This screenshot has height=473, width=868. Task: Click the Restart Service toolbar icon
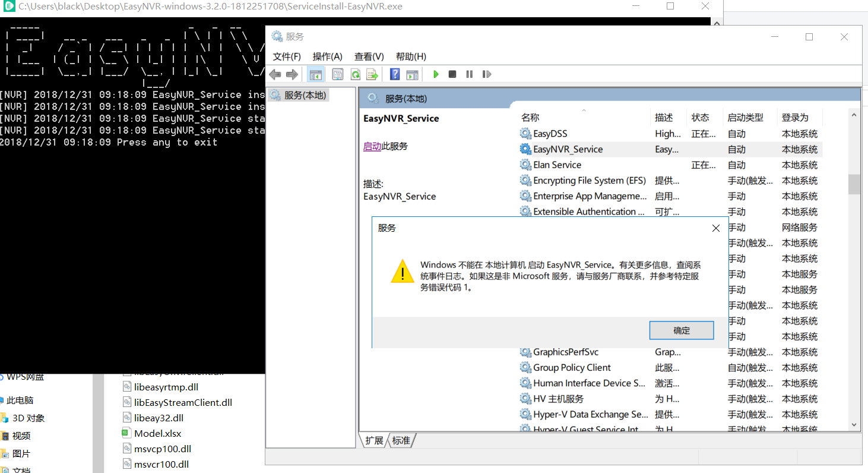coord(487,74)
